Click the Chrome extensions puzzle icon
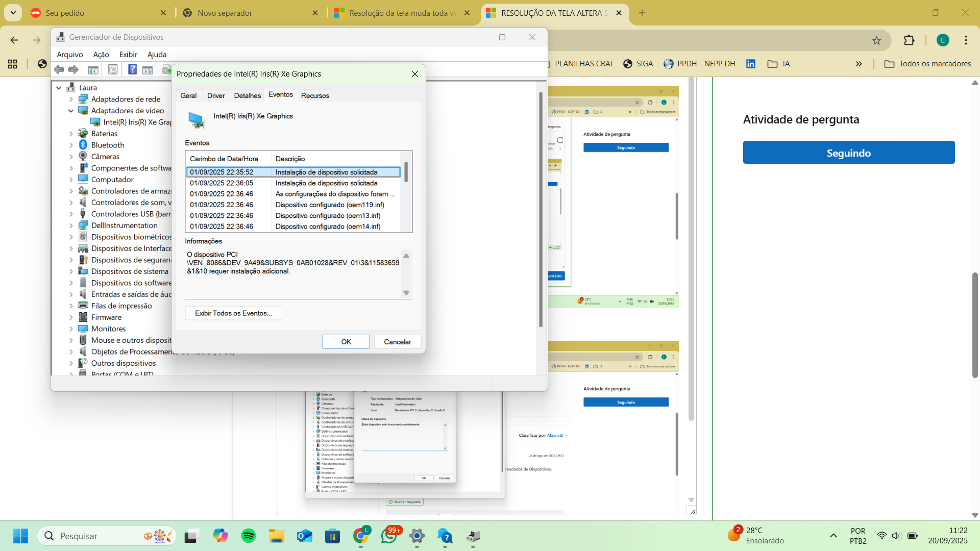 click(909, 40)
